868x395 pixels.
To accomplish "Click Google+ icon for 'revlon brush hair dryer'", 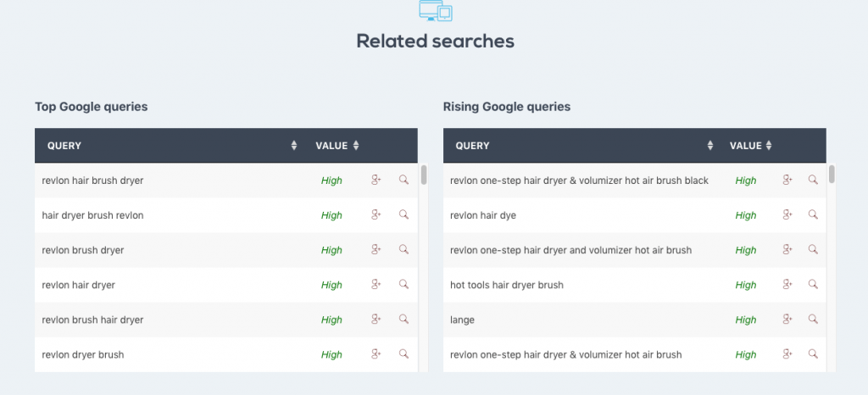I will [x=376, y=320].
